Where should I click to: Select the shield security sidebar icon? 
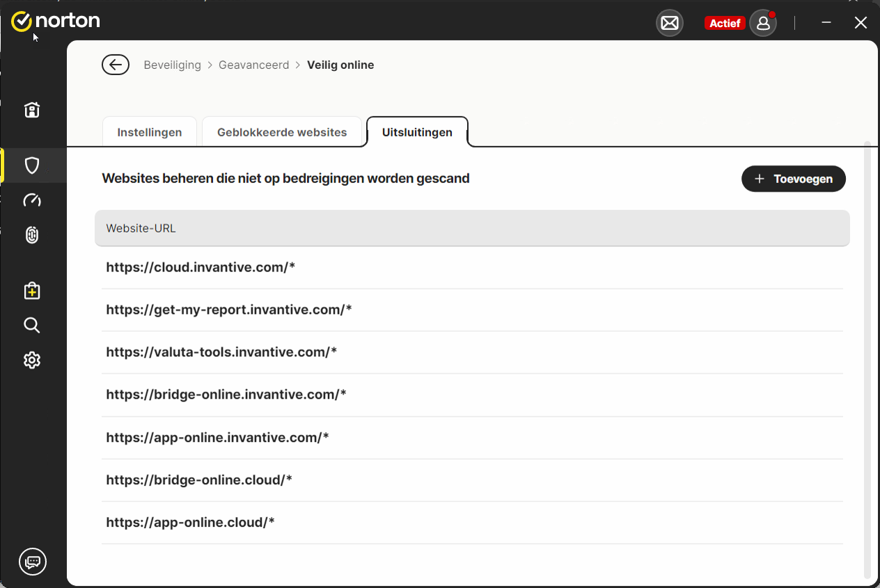pyautogui.click(x=32, y=165)
